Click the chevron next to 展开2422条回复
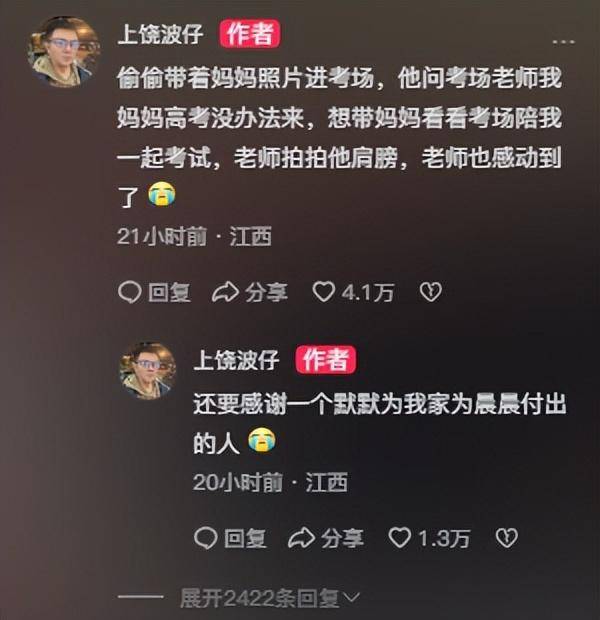This screenshot has width=600, height=620. tap(350, 596)
